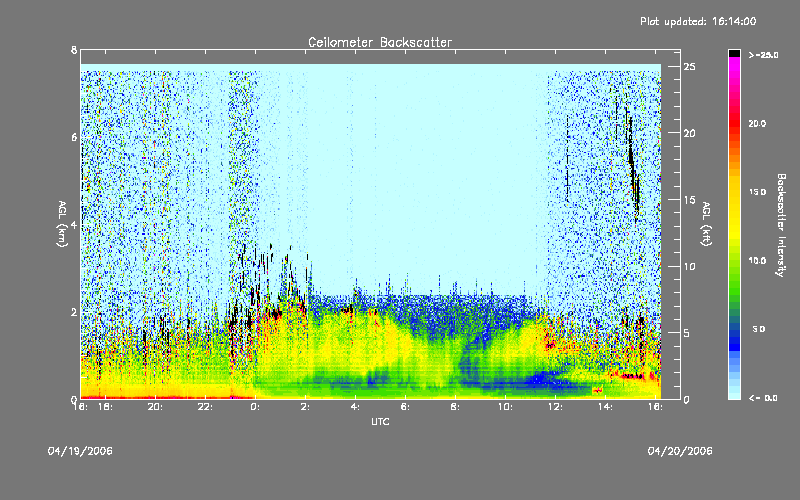This screenshot has width=800, height=500.
Task: Click the '12:' time tick label
Action: (x=555, y=407)
